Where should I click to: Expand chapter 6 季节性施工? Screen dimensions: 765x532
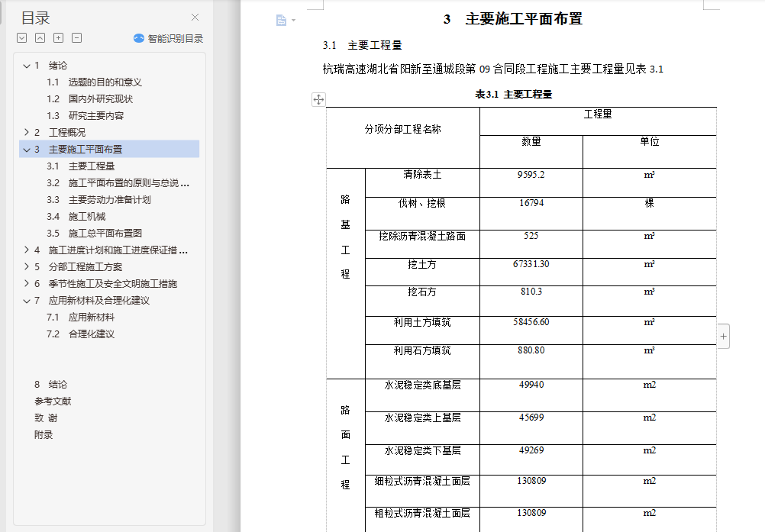click(x=27, y=283)
